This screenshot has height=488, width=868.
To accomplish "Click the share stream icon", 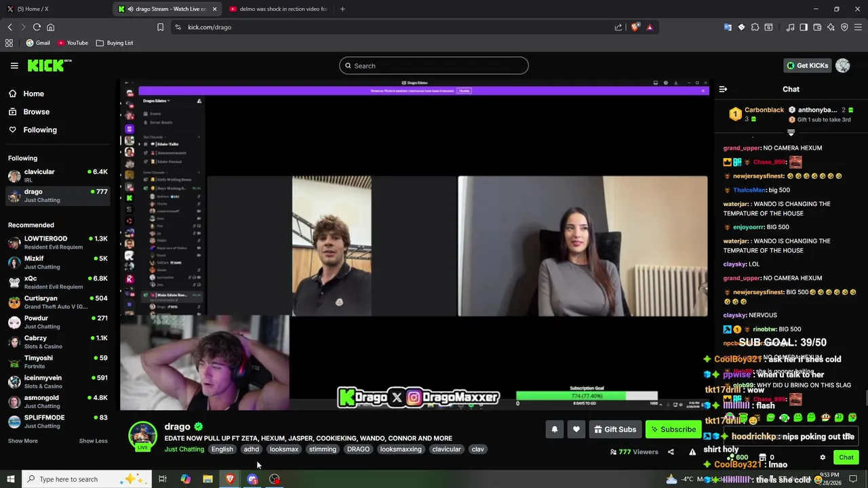I will (671, 452).
